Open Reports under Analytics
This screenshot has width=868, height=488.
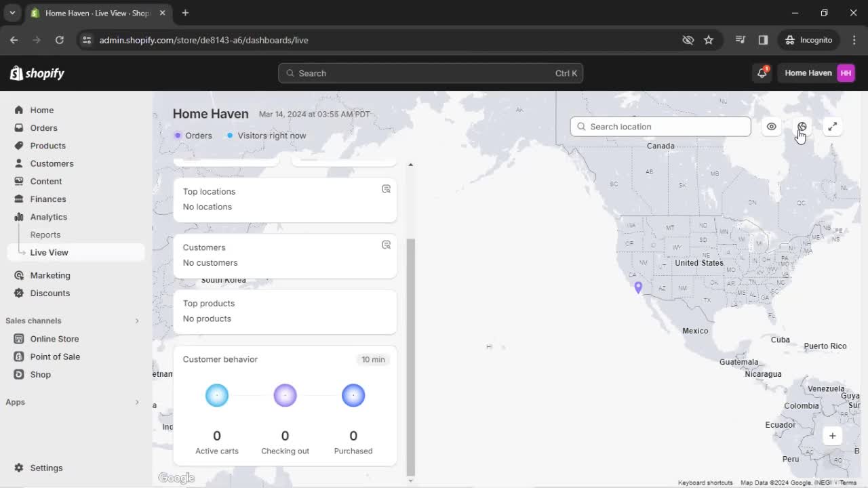pos(45,235)
